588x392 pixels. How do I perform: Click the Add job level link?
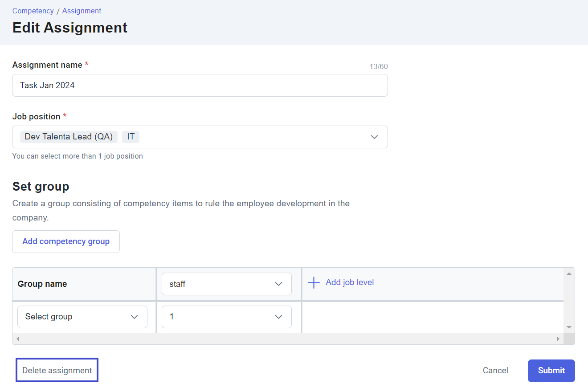[x=350, y=282]
